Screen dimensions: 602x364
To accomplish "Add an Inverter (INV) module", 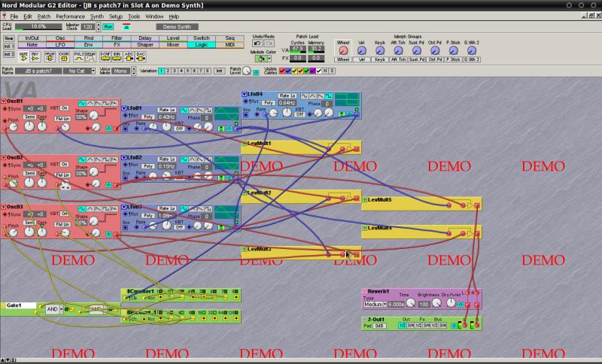I will click(x=35, y=56).
